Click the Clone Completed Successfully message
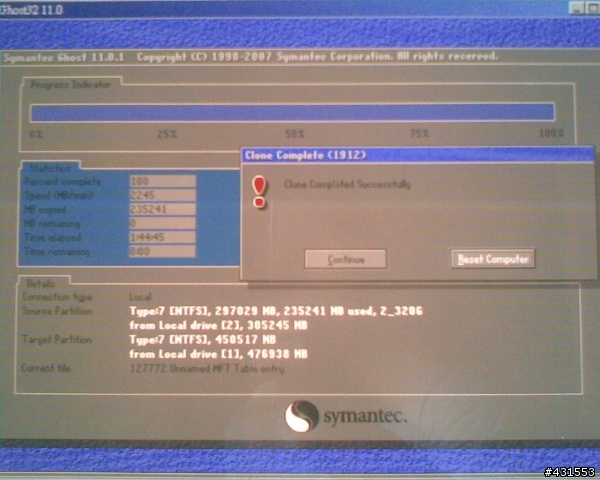 pos(347,184)
